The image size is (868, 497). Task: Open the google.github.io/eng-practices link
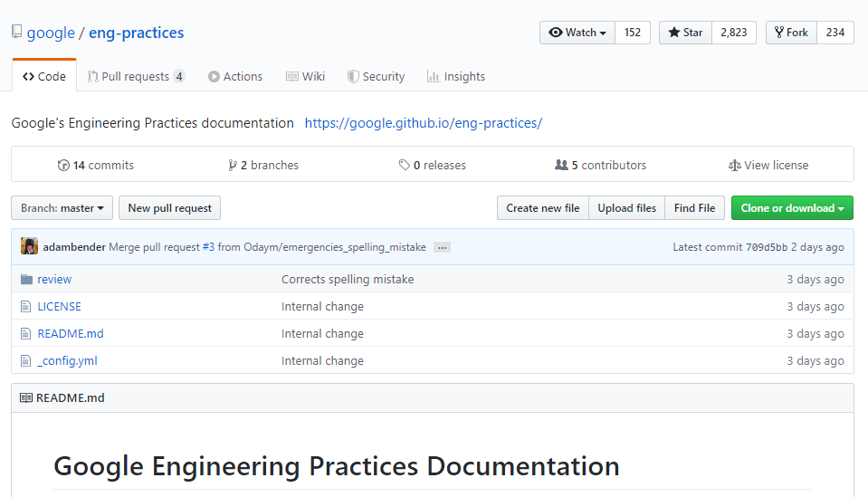coord(424,123)
